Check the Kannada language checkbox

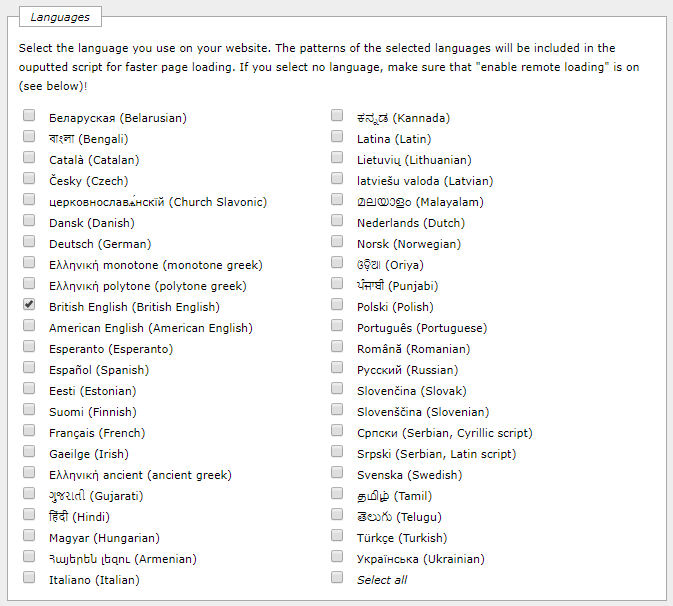tap(337, 115)
